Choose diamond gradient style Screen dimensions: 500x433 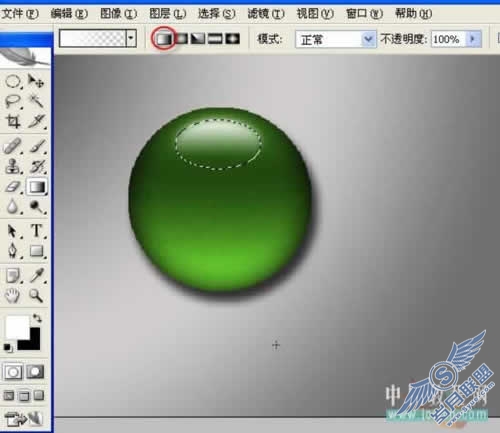click(x=233, y=39)
